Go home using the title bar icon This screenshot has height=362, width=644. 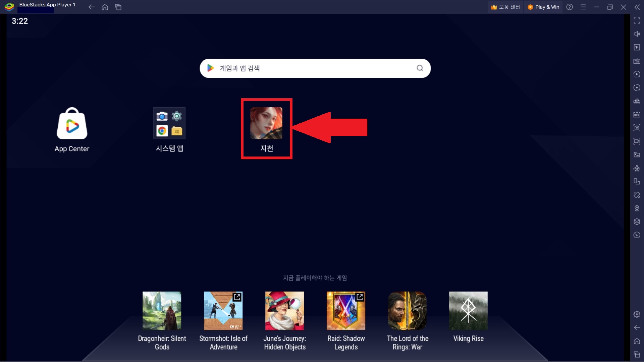tap(105, 7)
